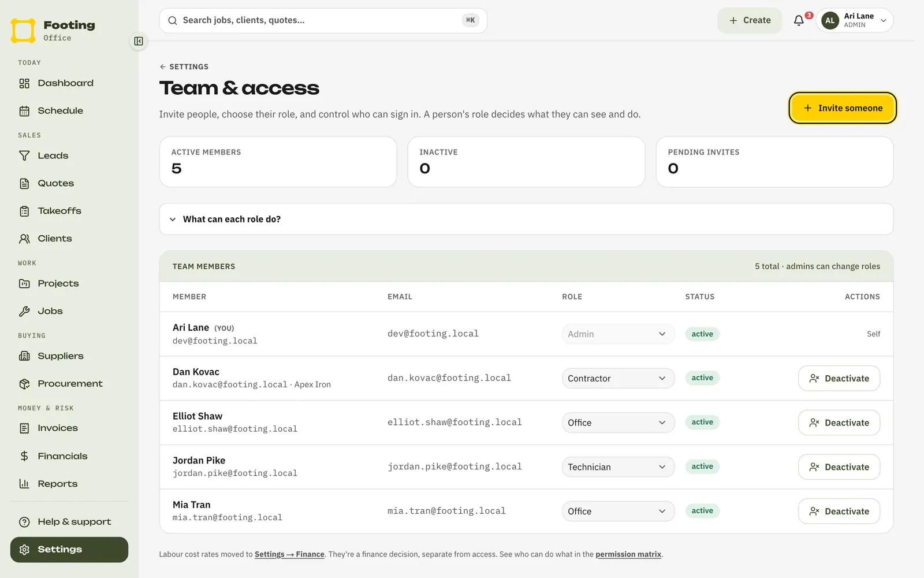Click the Active Members stat card

pyautogui.click(x=278, y=162)
